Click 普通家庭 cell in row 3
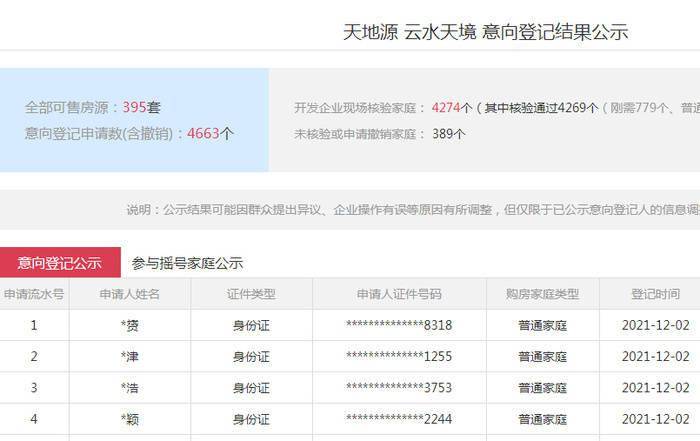 point(542,388)
